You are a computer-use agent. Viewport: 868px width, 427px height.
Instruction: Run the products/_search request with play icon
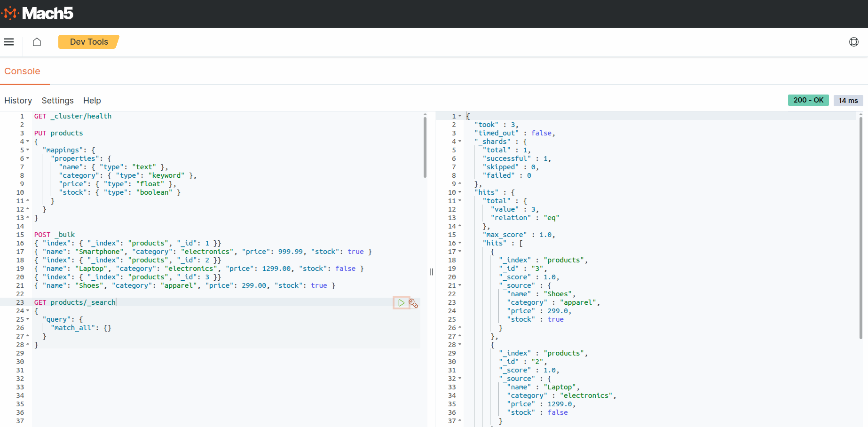401,303
